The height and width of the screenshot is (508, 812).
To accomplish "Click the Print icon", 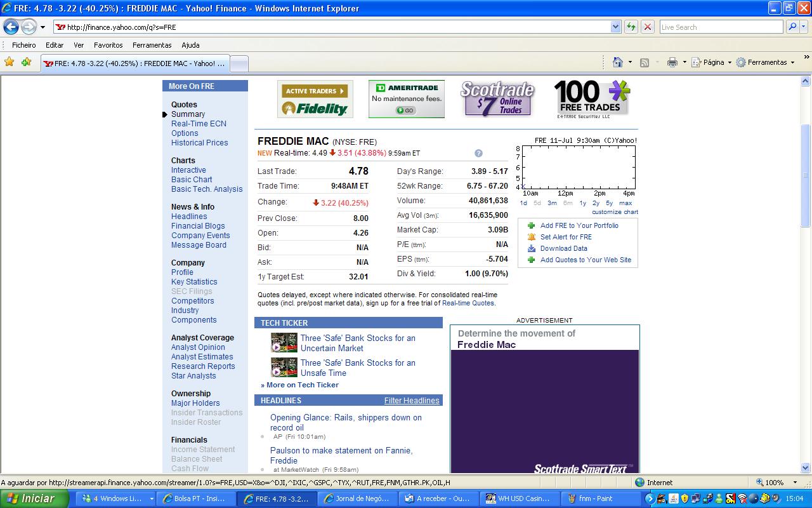I will 672,62.
